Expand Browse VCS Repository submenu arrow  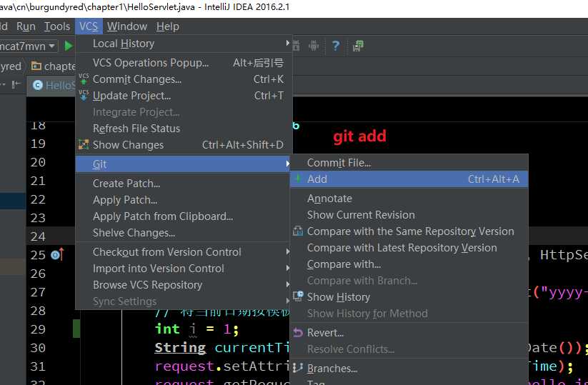coord(288,284)
